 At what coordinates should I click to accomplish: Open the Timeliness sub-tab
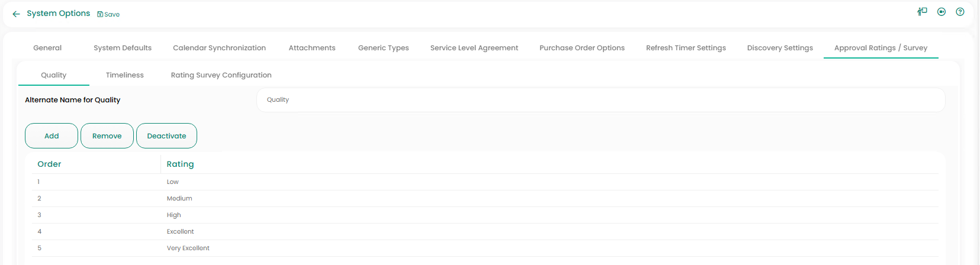pyautogui.click(x=124, y=75)
